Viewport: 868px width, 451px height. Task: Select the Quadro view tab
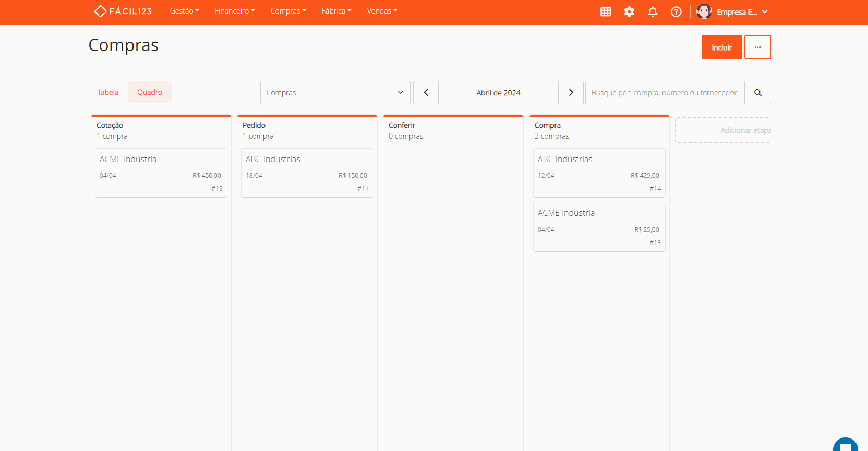pos(150,92)
